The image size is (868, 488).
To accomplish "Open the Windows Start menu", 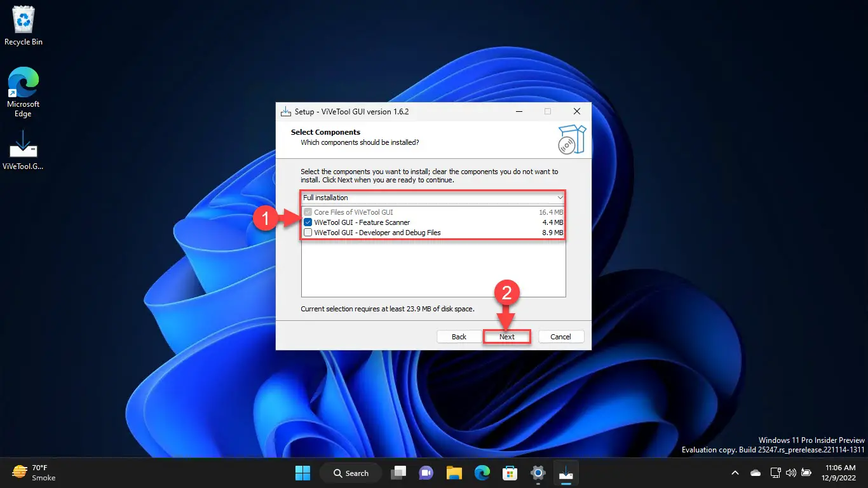I will pyautogui.click(x=302, y=473).
